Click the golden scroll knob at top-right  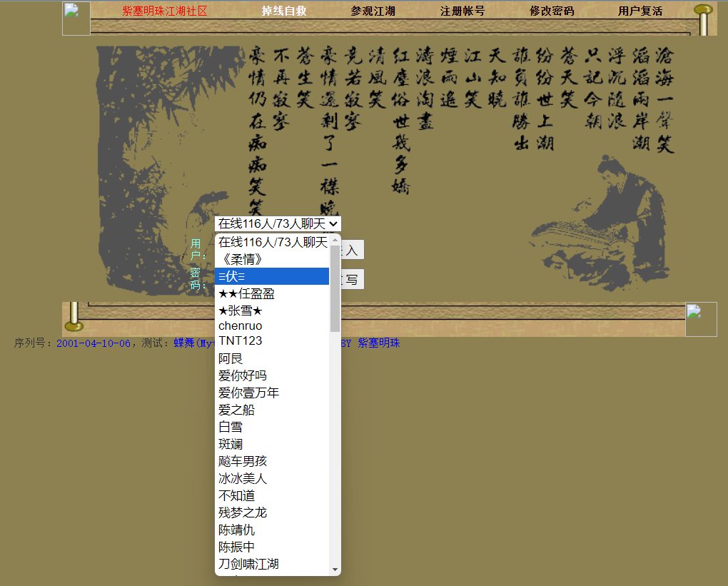(x=704, y=19)
